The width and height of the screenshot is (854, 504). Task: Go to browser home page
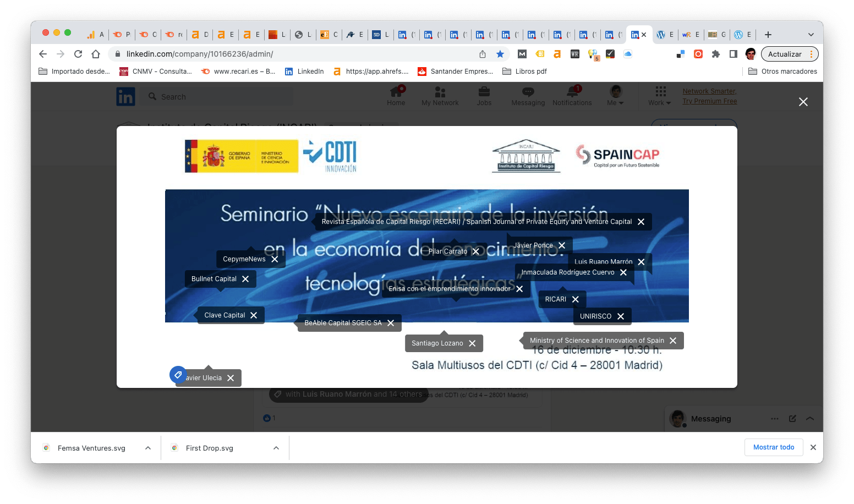coord(96,54)
